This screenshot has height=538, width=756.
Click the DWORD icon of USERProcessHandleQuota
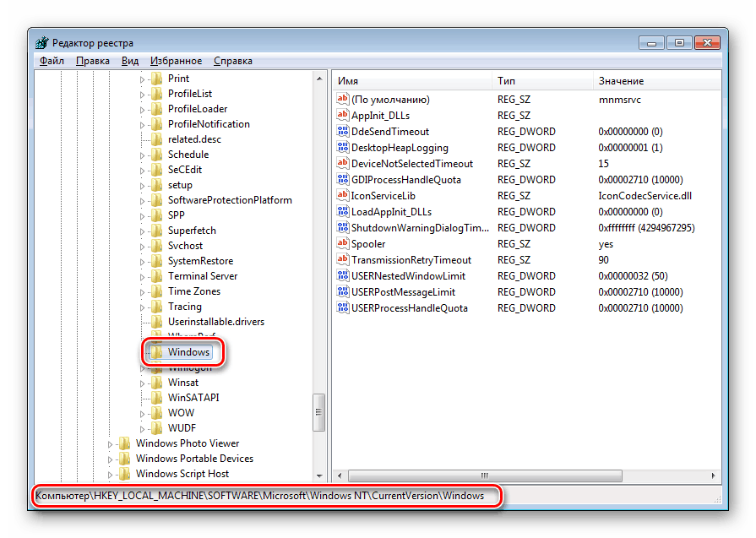tap(342, 307)
